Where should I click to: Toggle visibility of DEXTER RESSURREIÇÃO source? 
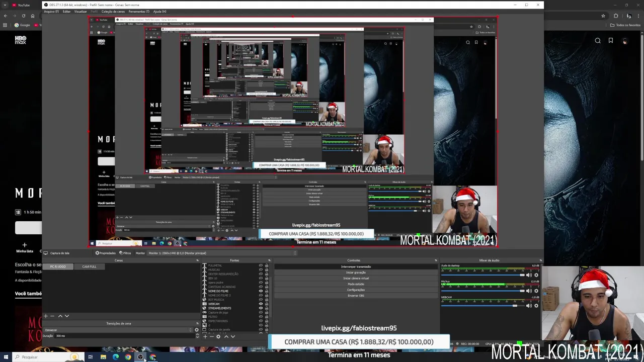coord(261,274)
